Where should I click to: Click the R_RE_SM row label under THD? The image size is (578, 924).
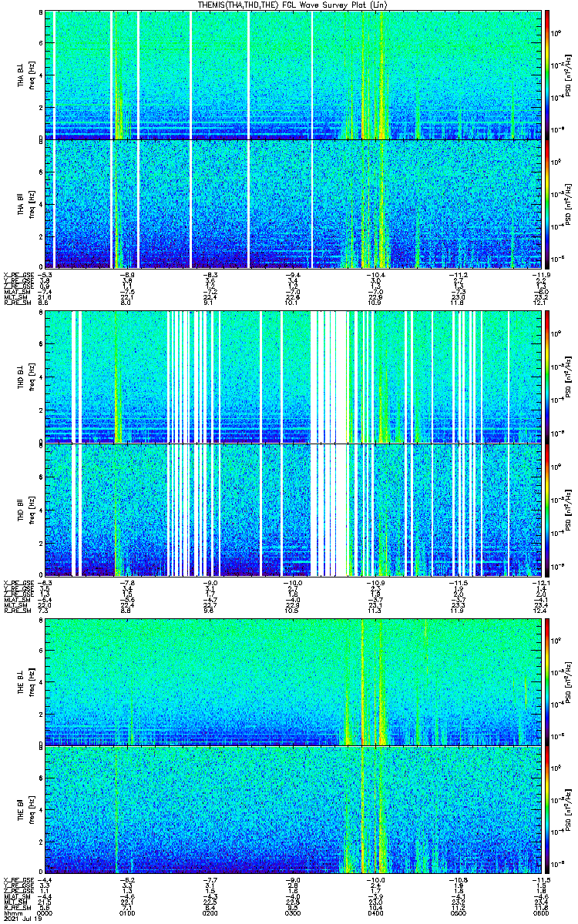[x=17, y=611]
